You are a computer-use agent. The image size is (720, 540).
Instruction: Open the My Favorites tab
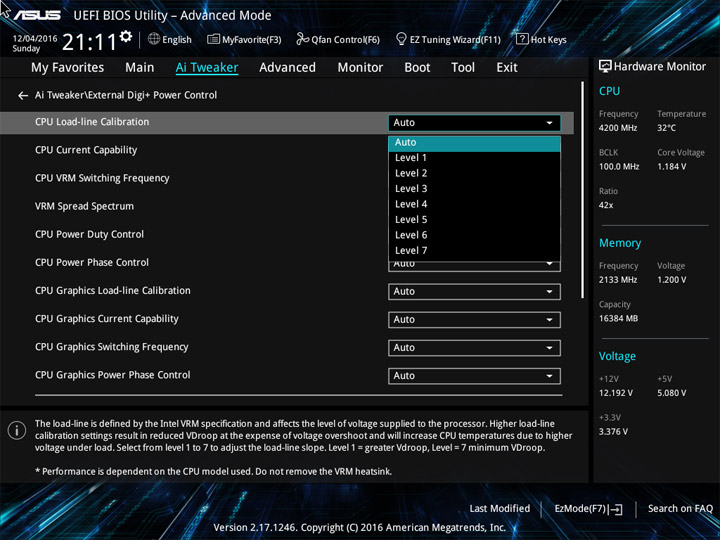point(68,68)
